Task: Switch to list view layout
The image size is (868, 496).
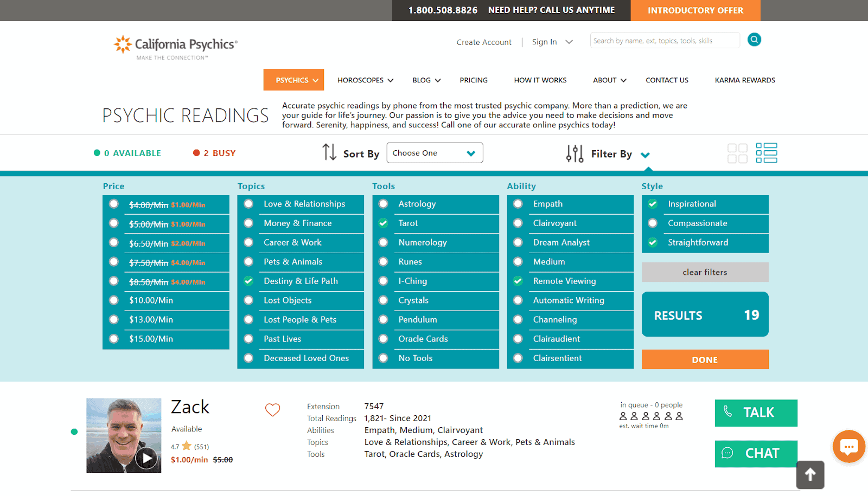Action: coord(767,153)
